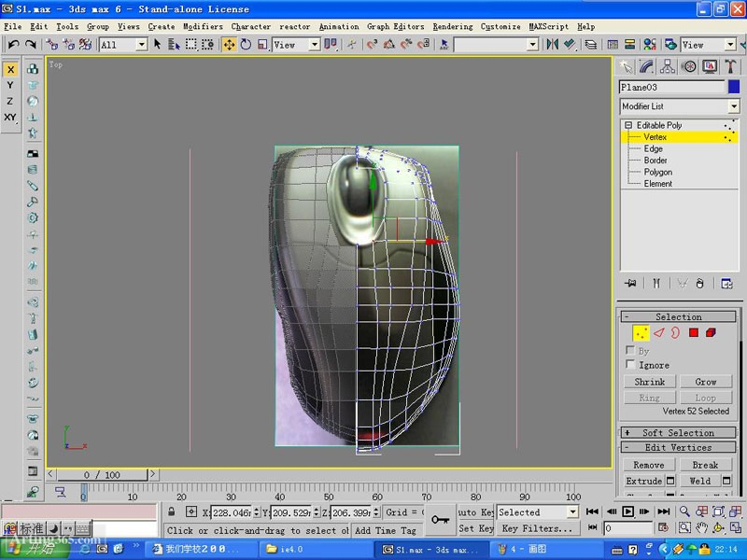
Task: Check the By Vertex option
Action: tap(629, 351)
